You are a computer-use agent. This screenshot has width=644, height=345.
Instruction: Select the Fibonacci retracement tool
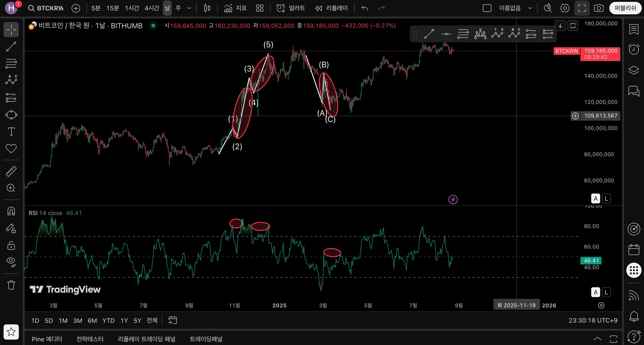click(11, 63)
